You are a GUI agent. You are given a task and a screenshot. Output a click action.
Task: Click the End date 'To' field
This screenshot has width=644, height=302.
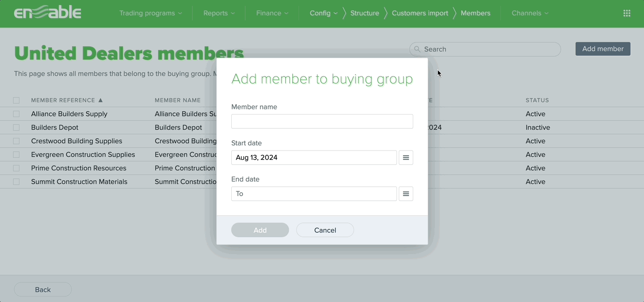(x=314, y=193)
